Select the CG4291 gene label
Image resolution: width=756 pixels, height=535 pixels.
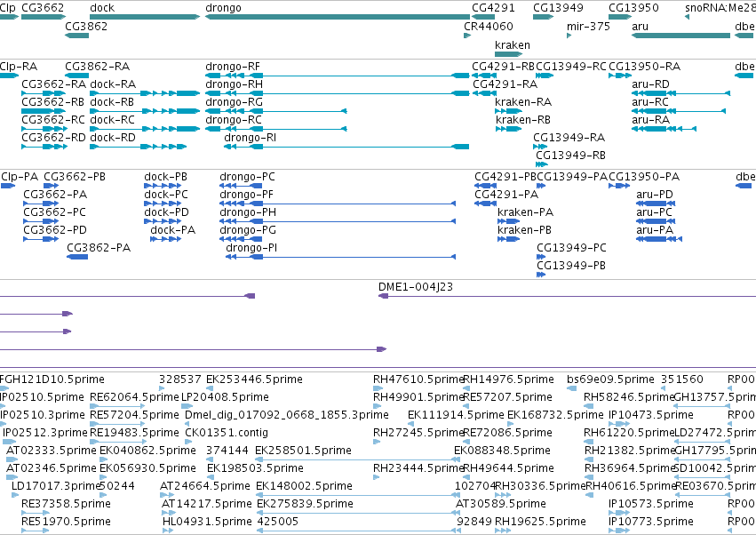click(x=493, y=8)
